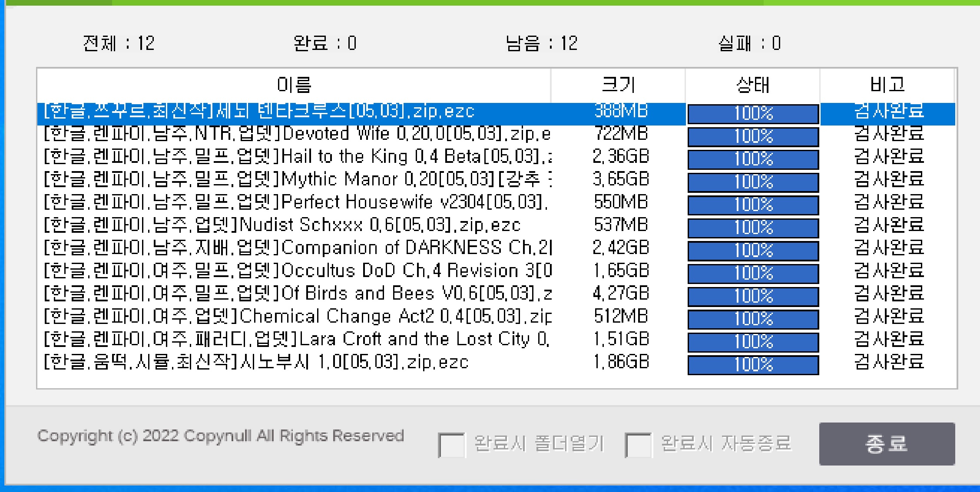
Task: Click the 100% progress bar of the top row
Action: coord(753,113)
